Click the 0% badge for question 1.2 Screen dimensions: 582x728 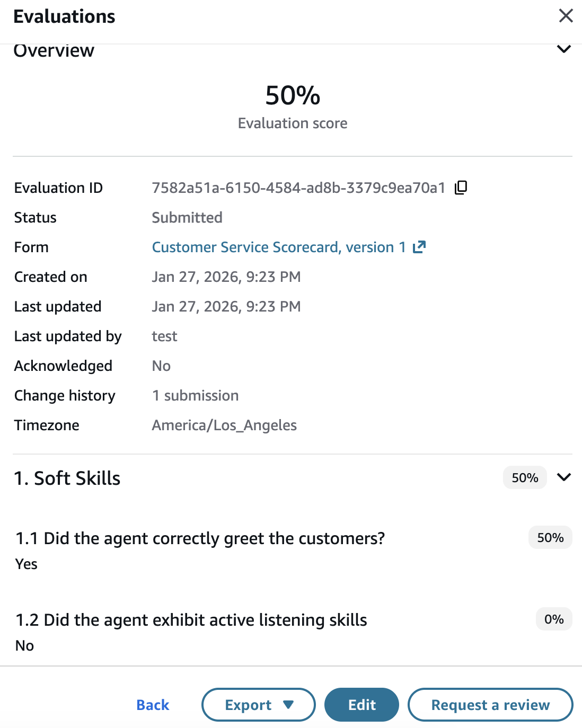pyautogui.click(x=554, y=619)
